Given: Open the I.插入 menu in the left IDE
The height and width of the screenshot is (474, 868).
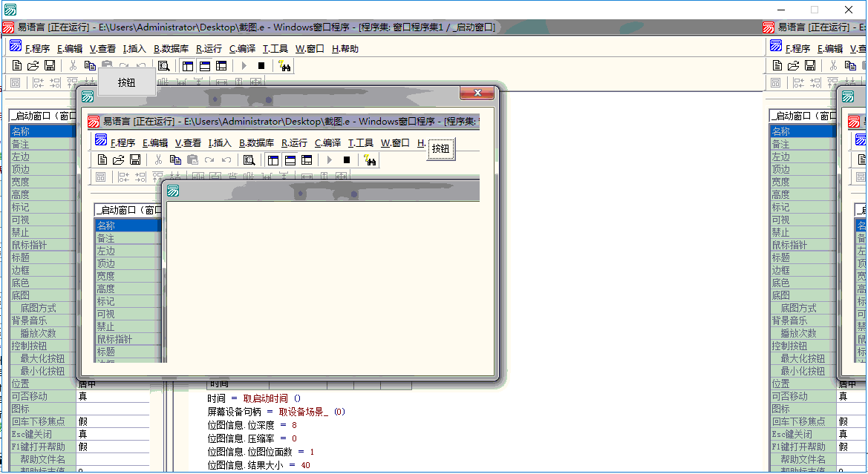Looking at the screenshot, I should point(134,49).
